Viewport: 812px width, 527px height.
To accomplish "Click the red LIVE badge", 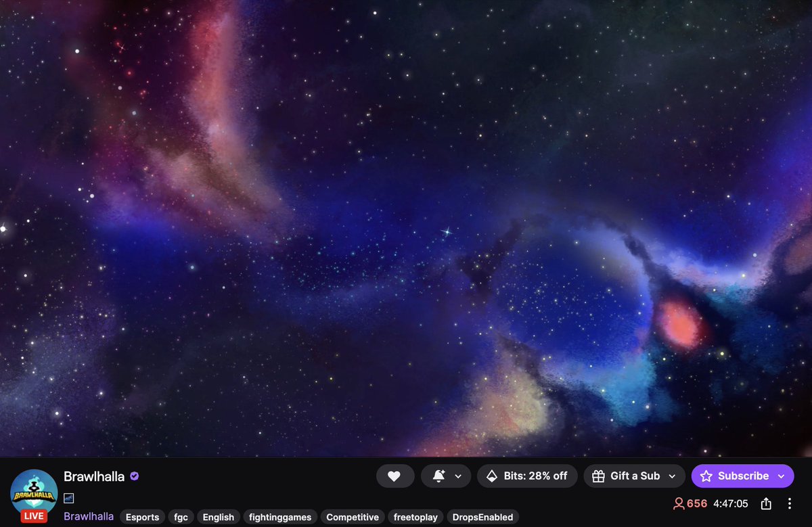I will coord(34,516).
